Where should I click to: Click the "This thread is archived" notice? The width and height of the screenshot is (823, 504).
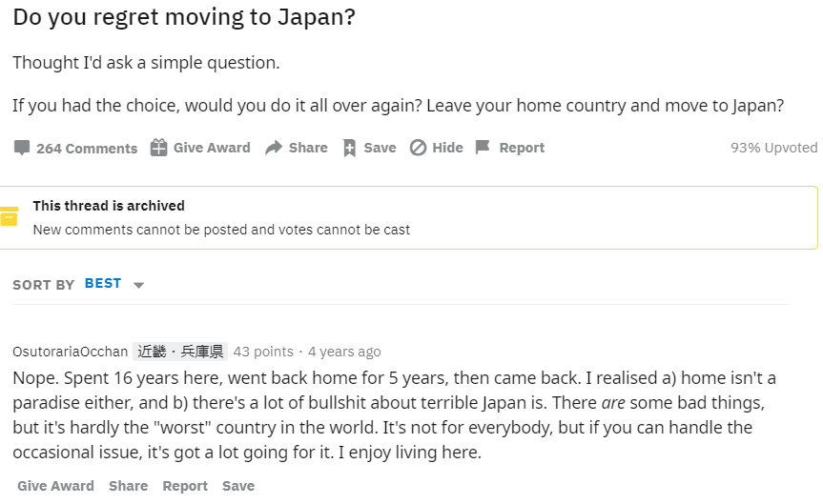pos(109,206)
